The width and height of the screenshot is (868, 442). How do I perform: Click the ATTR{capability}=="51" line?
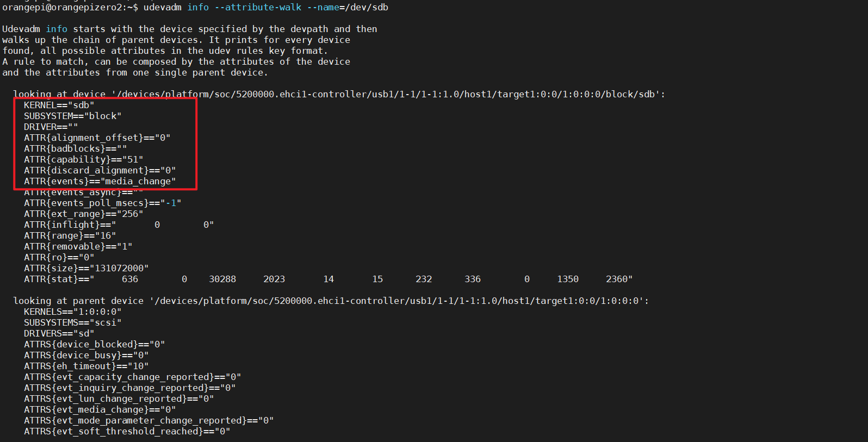coord(83,159)
